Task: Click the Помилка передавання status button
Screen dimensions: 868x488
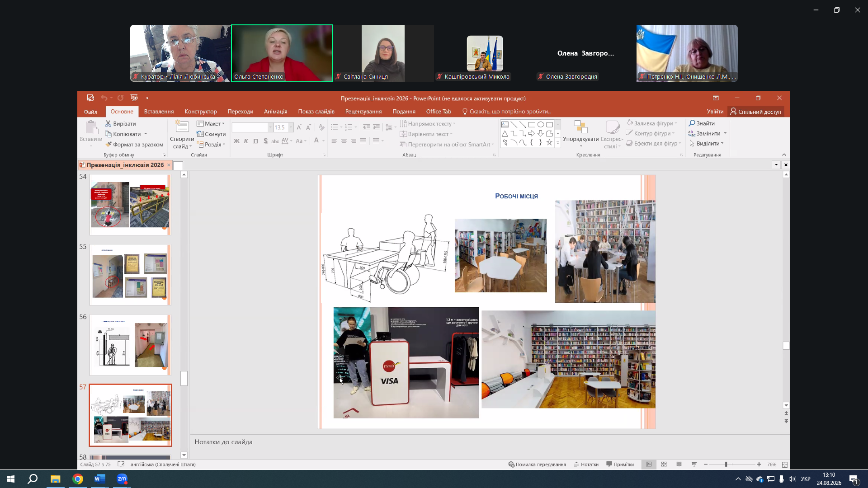Action: tap(537, 465)
